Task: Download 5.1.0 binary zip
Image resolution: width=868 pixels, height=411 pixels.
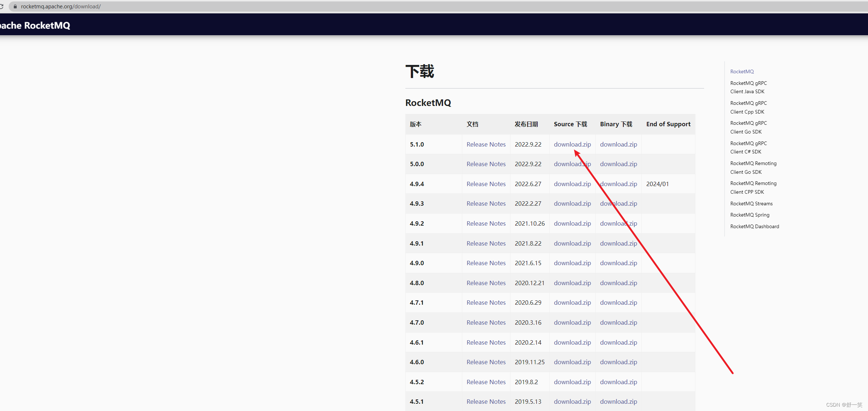Action: pyautogui.click(x=618, y=144)
